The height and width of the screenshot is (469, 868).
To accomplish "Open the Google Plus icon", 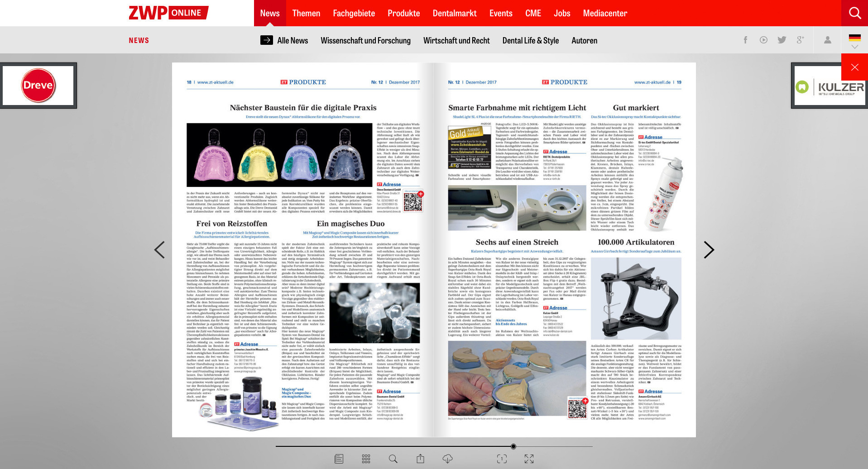I will (801, 40).
